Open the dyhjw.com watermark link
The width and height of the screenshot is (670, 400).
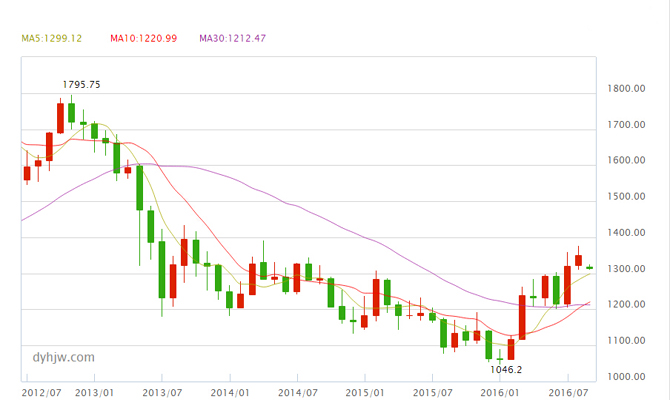(x=61, y=356)
